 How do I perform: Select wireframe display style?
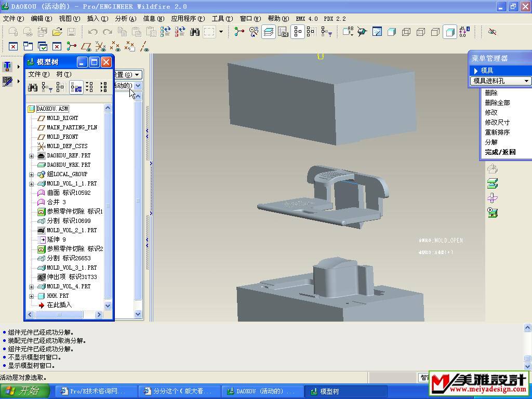(x=406, y=32)
